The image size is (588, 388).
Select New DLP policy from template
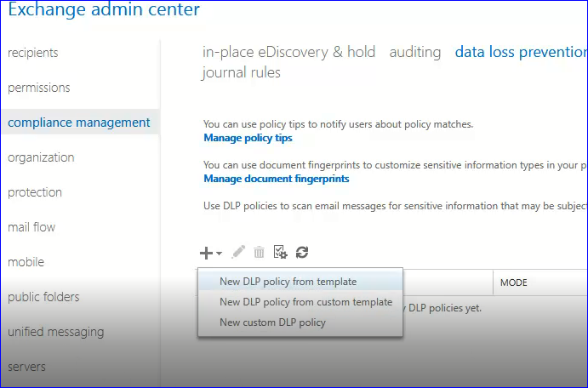pos(300,282)
